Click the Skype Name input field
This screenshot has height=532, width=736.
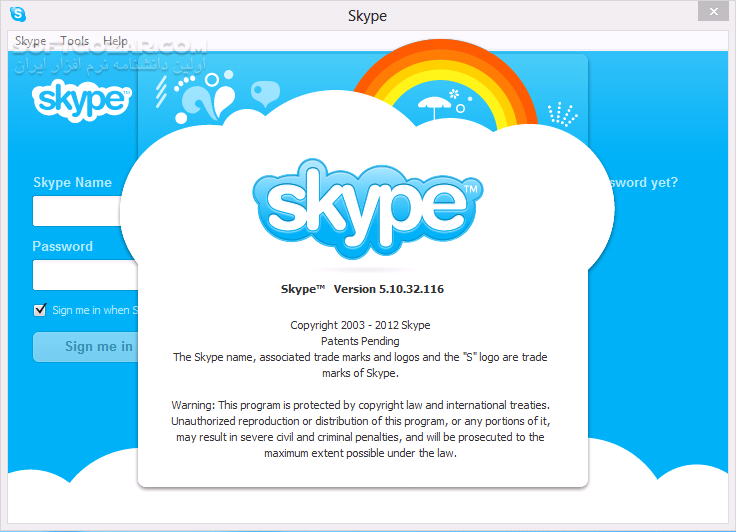point(77,211)
